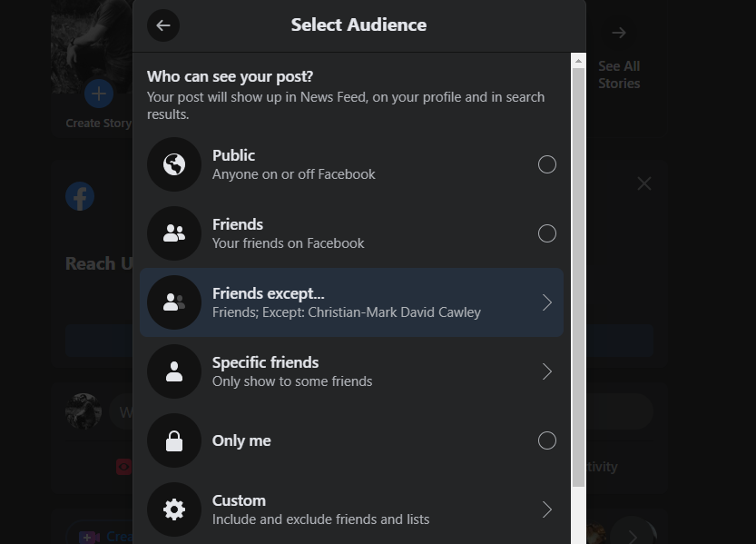The image size is (756, 544).
Task: Click the Facebook logo icon on the left
Action: 80,196
